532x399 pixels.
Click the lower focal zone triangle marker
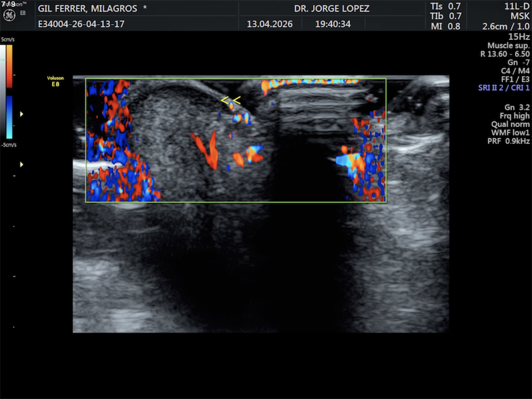[x=21, y=164]
